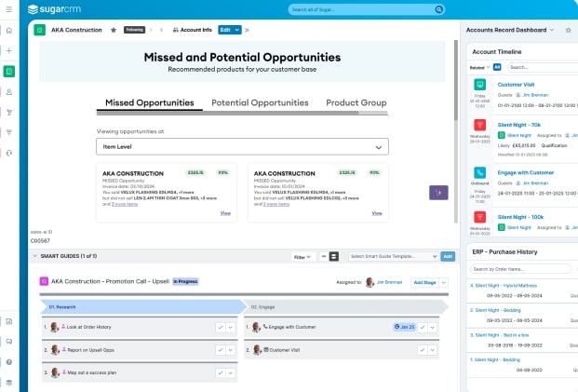578x392 pixels.
Task: Star the Accounts Record Dashboard
Action: [567, 30]
